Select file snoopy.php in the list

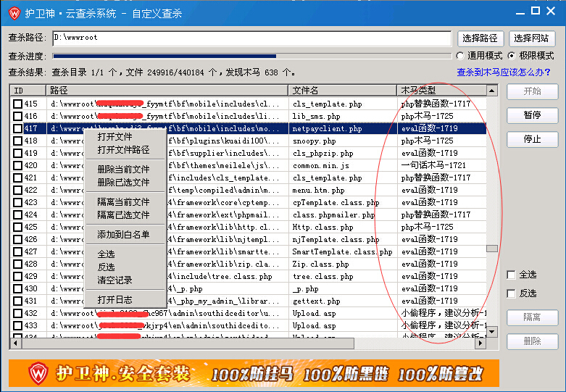click(x=314, y=141)
